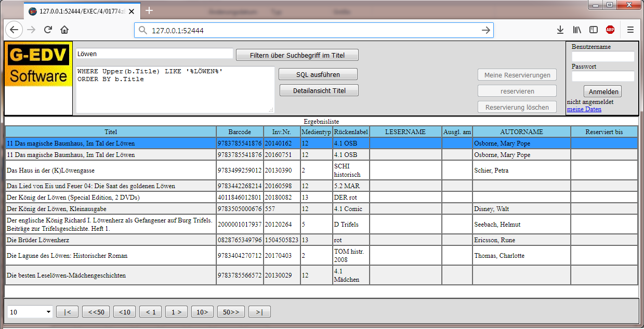
Task: Open the Firefox library icon
Action: (x=577, y=30)
